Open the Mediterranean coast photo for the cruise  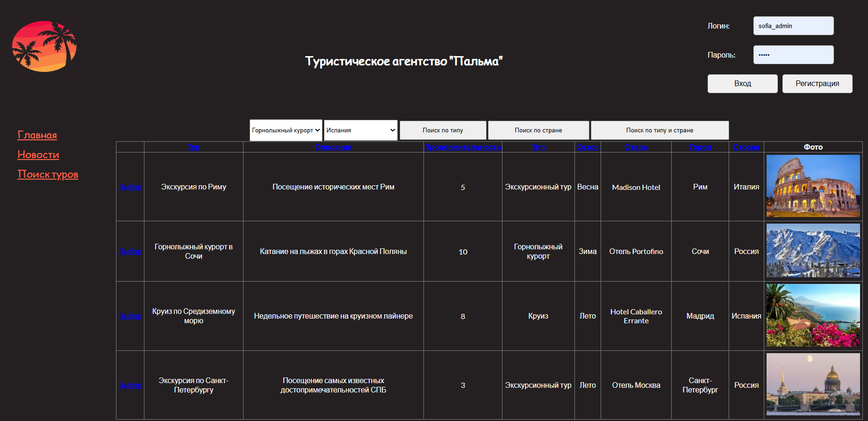(x=813, y=315)
